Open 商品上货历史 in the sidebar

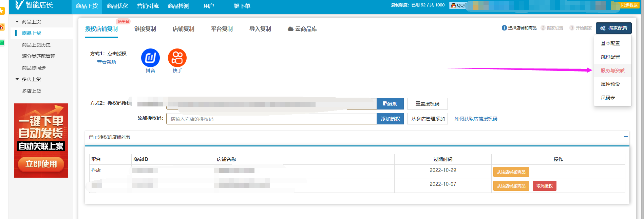tap(36, 45)
